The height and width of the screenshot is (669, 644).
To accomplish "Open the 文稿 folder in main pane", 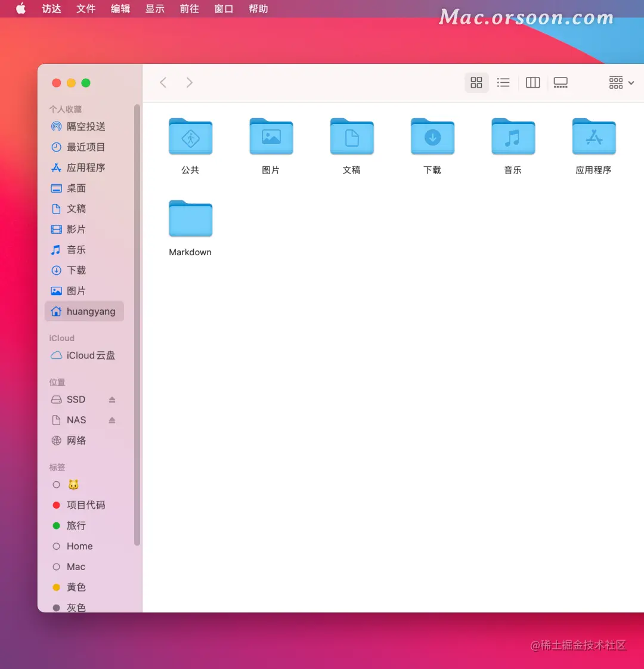I will (x=352, y=146).
